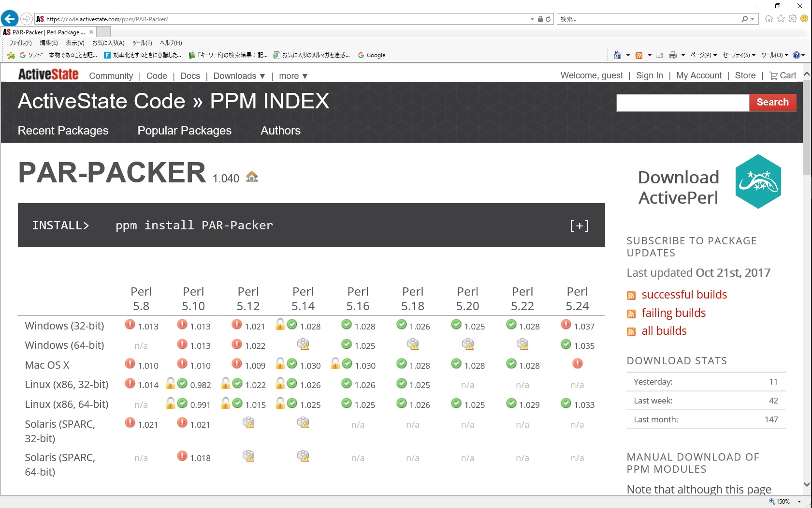Click the Refresh icon in address bar
The image size is (812, 508).
[x=548, y=19]
